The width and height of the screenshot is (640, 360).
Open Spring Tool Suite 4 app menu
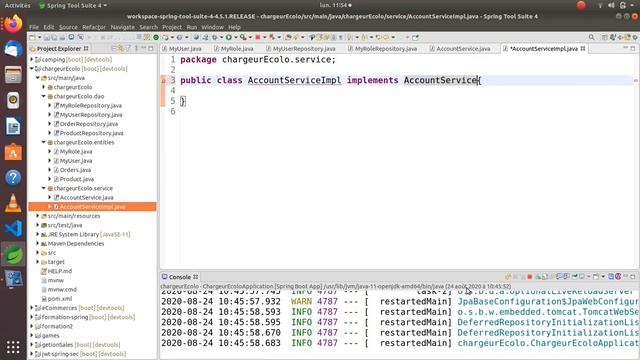pos(73,5)
